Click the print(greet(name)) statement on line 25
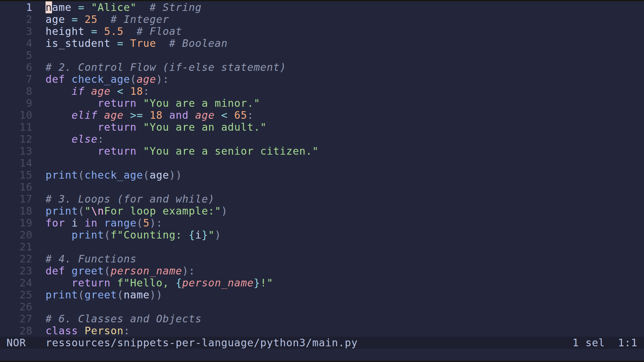 [x=103, y=295]
